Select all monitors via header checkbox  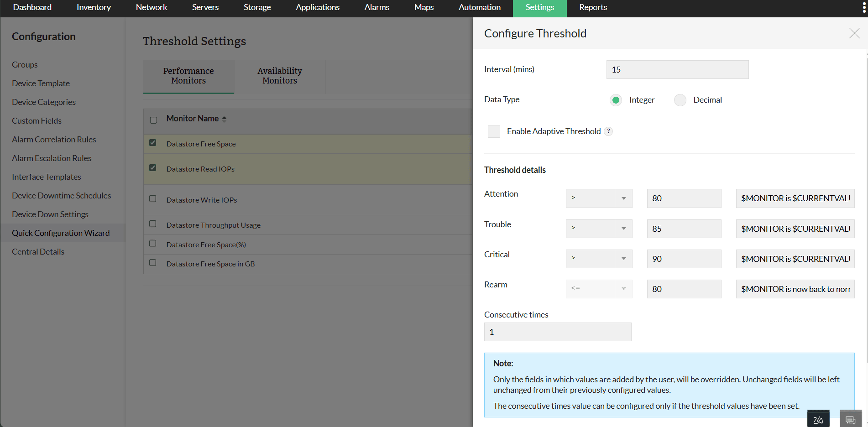(x=153, y=120)
